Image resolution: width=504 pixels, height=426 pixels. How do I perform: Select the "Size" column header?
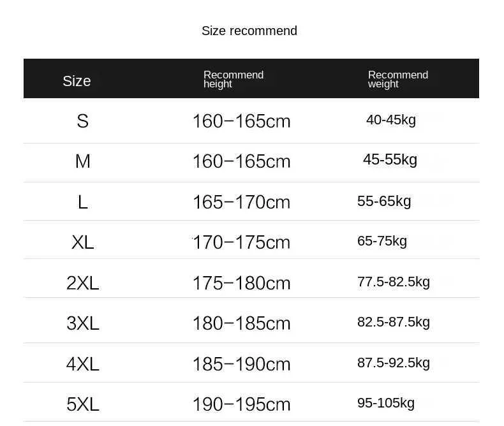pyautogui.click(x=77, y=81)
